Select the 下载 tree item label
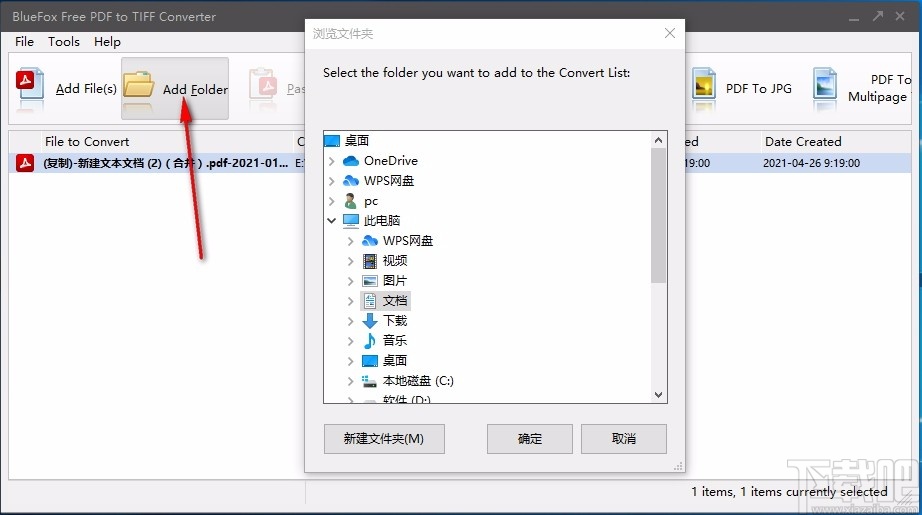 (395, 321)
